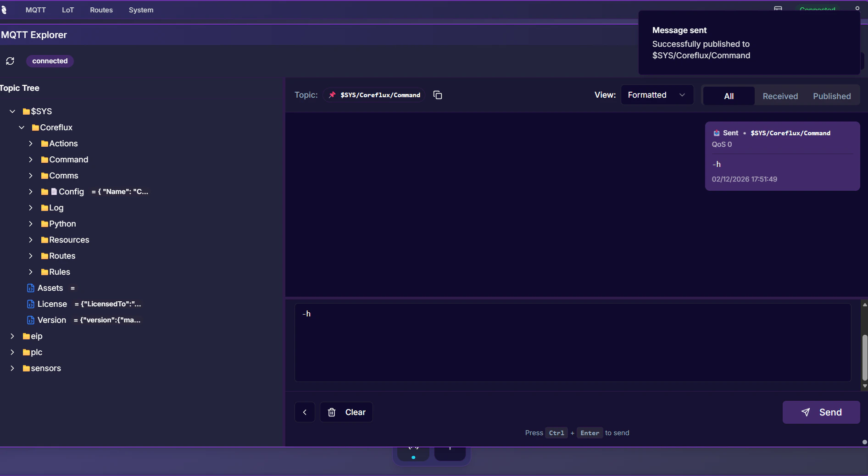868x476 pixels.
Task: Switch to the Published messages tab
Action: pos(832,96)
